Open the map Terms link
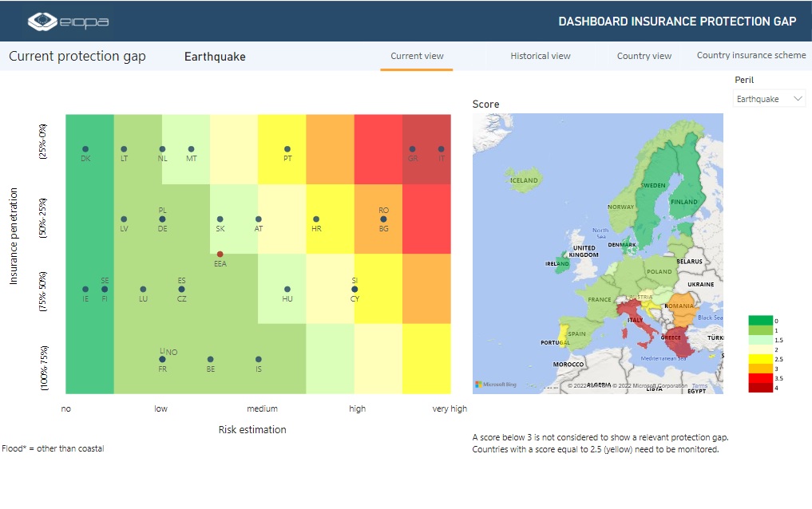The image size is (812, 509). pyautogui.click(x=699, y=386)
